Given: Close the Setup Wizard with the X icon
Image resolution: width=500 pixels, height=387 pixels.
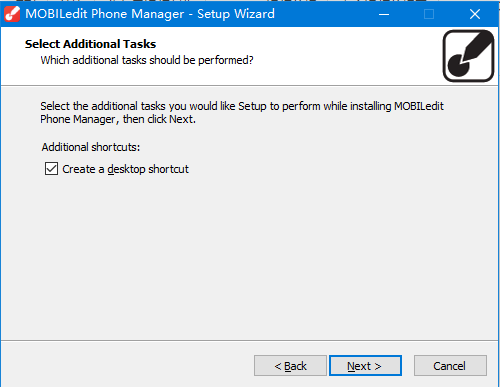Looking at the screenshot, I should 475,14.
